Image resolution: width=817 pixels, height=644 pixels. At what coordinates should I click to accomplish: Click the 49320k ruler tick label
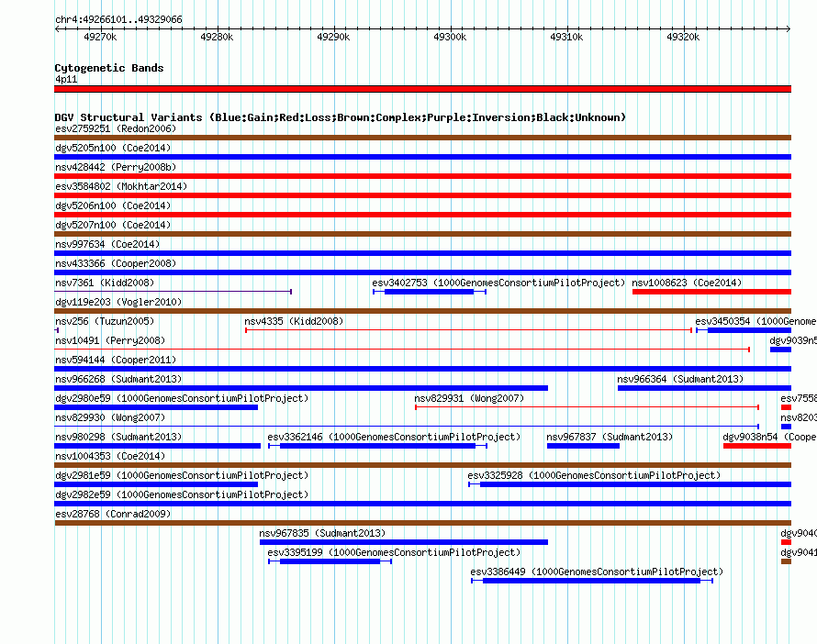click(x=683, y=37)
